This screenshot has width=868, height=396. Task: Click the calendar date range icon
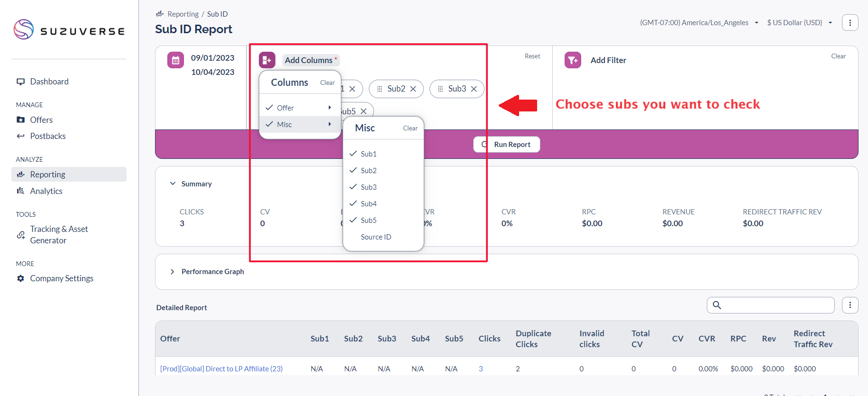[x=175, y=60]
